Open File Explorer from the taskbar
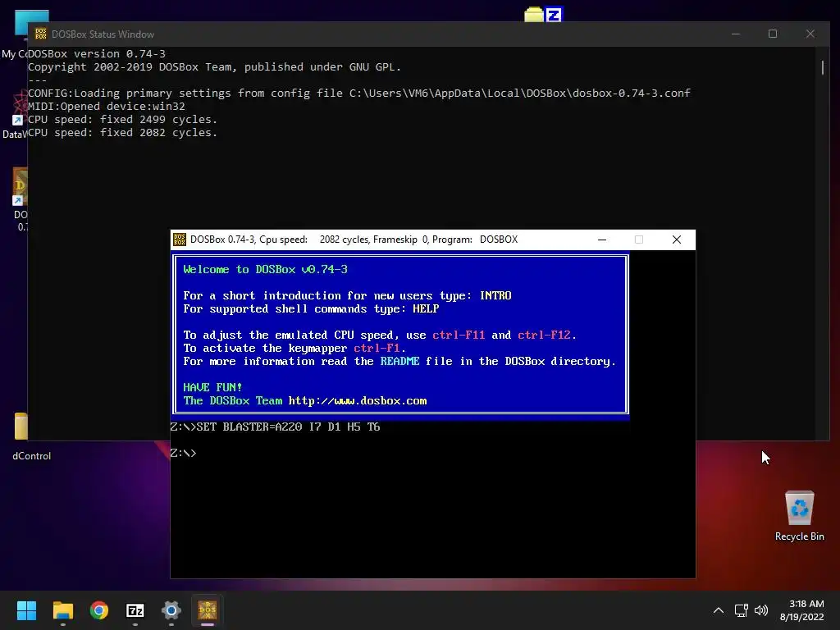Viewport: 840px width, 630px height. coord(62,610)
